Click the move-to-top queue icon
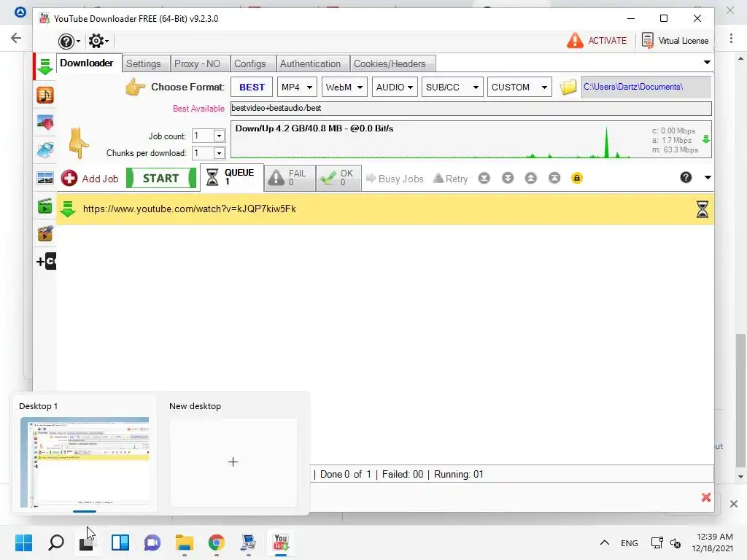Image resolution: width=747 pixels, height=560 pixels. coord(554,178)
